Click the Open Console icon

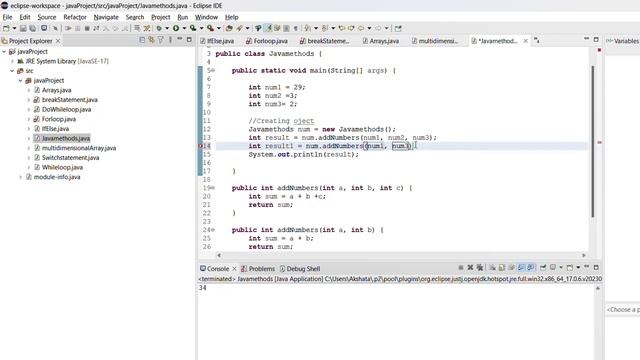(x=570, y=268)
